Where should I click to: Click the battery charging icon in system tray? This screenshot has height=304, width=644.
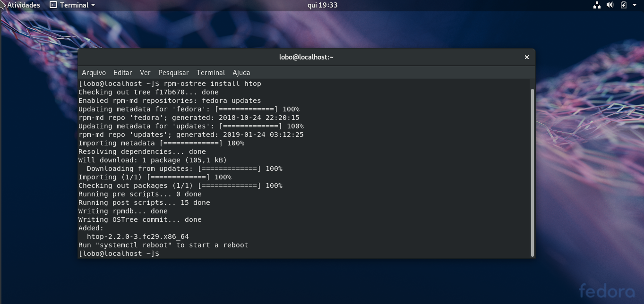coord(623,5)
